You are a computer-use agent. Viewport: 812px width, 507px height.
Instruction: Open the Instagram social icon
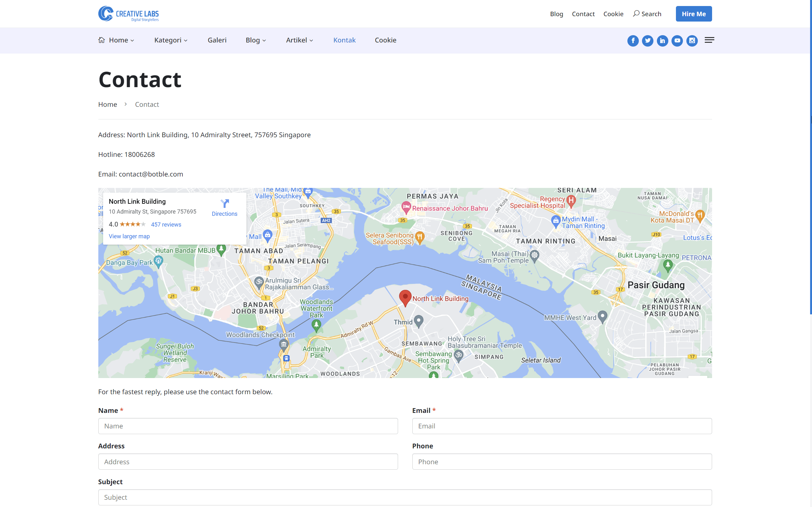coord(692,41)
